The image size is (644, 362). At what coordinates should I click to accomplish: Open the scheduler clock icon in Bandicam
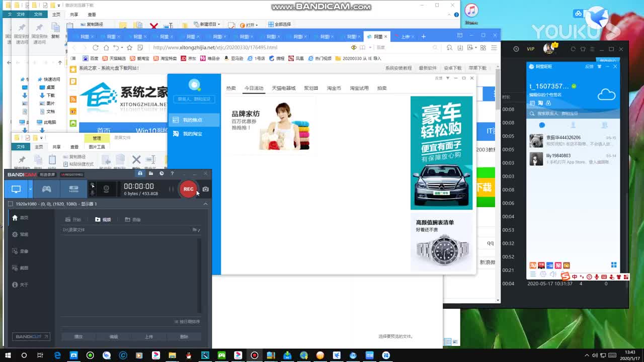pyautogui.click(x=162, y=173)
